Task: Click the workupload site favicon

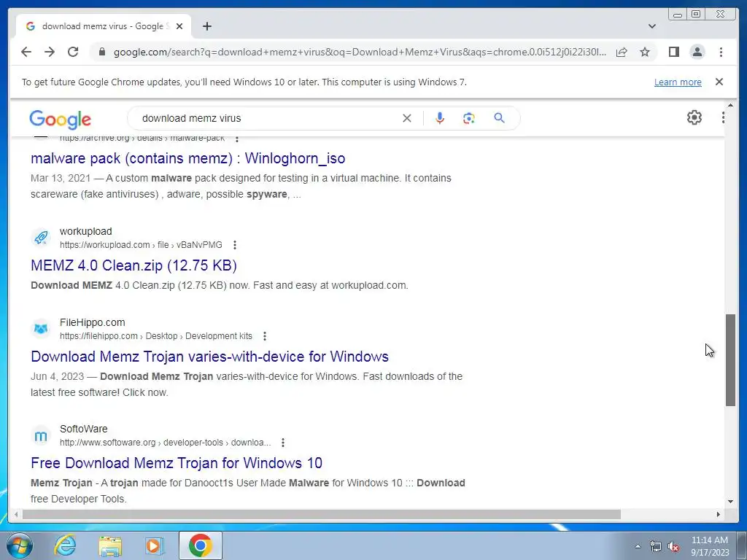Action: coord(41,237)
